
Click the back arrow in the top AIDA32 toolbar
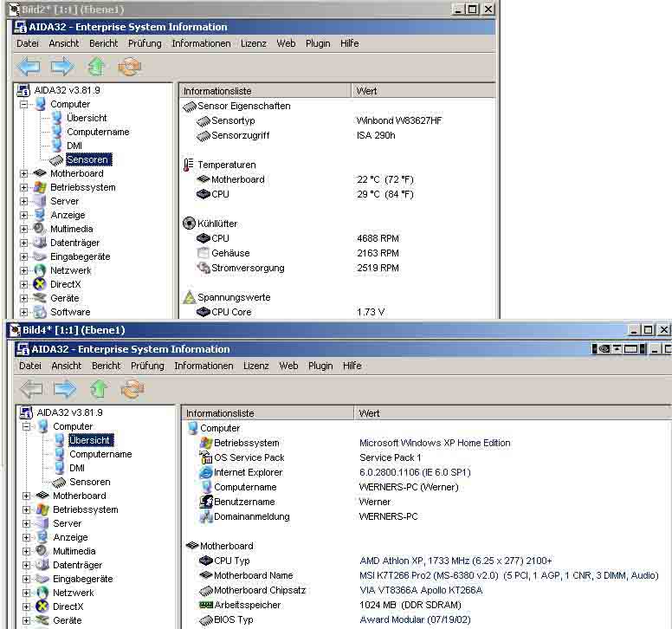point(29,67)
